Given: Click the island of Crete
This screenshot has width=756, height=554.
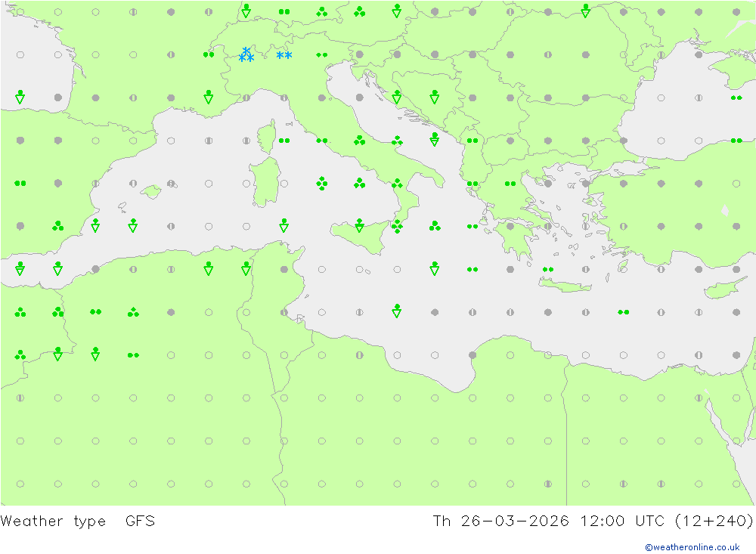Looking at the screenshot, I should click(565, 286).
